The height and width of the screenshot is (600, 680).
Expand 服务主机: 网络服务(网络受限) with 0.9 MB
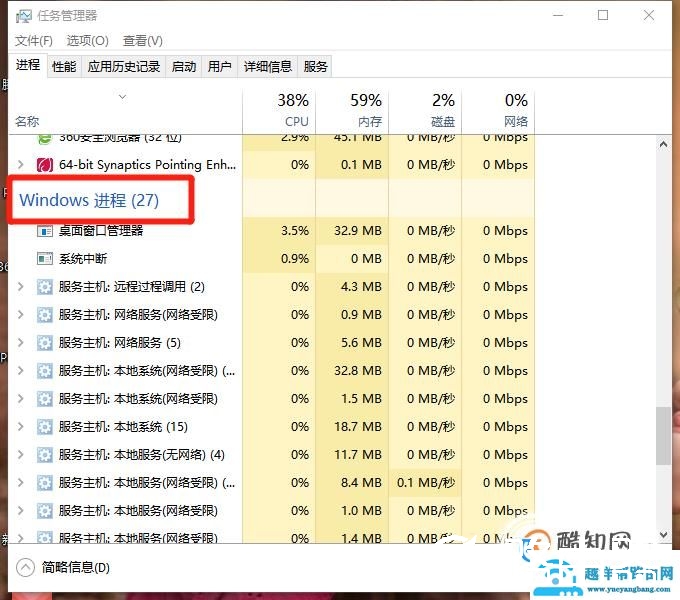(x=20, y=315)
